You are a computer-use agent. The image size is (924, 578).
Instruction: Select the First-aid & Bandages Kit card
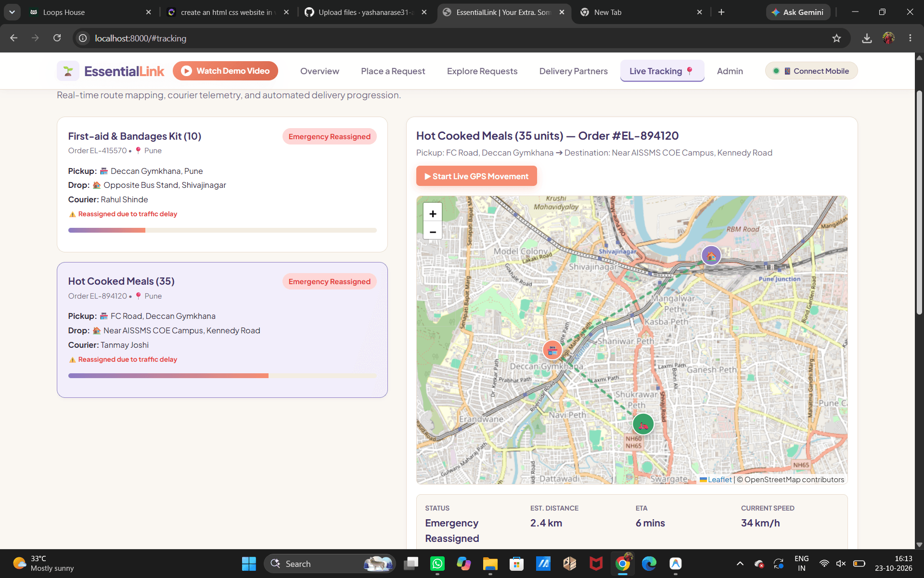(222, 184)
